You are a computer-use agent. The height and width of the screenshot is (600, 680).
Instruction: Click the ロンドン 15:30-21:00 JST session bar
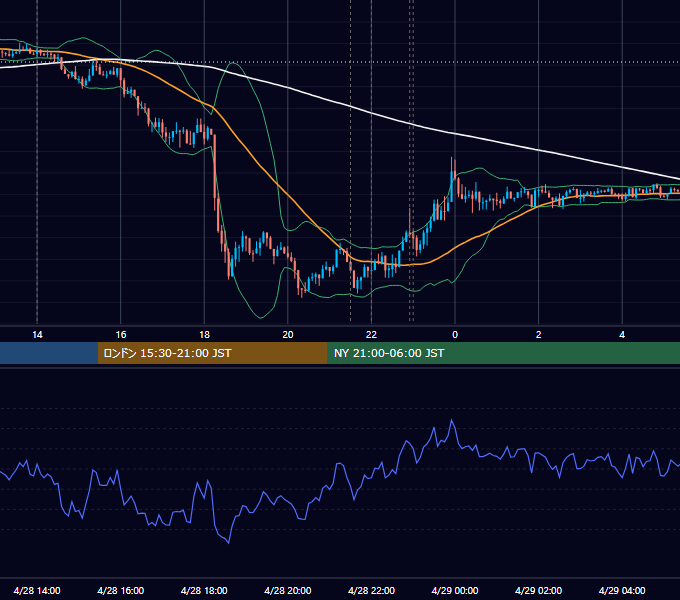pos(212,353)
